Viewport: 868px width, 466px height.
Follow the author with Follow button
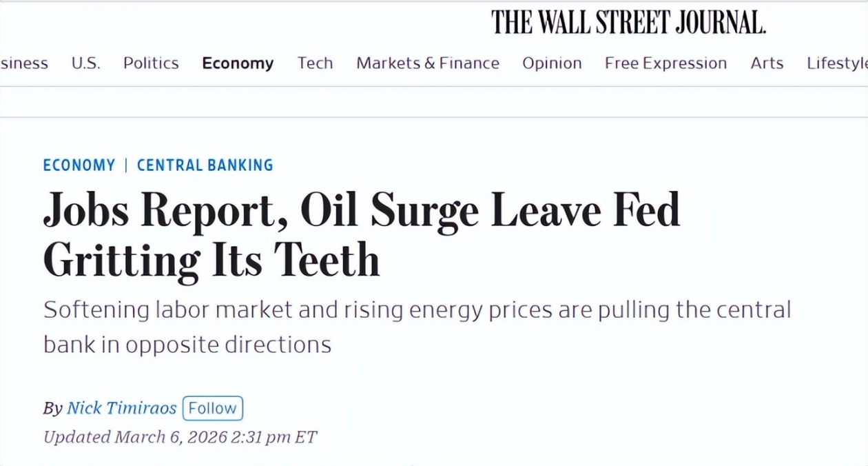point(212,408)
